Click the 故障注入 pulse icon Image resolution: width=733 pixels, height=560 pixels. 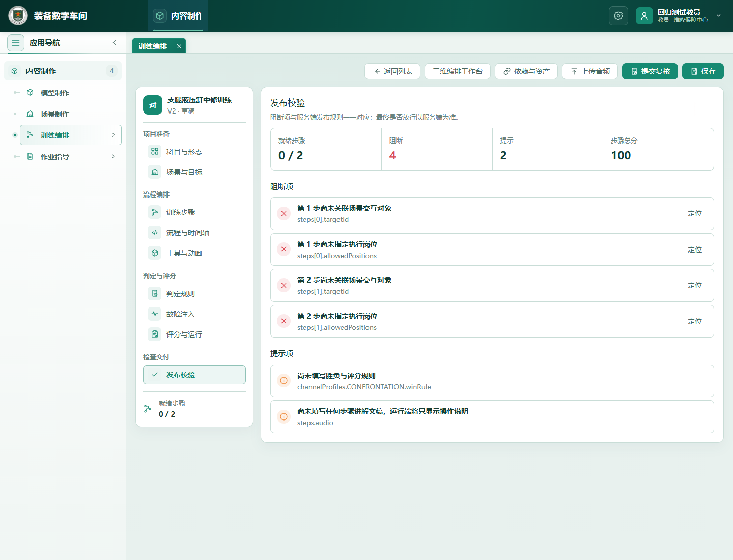coord(155,314)
